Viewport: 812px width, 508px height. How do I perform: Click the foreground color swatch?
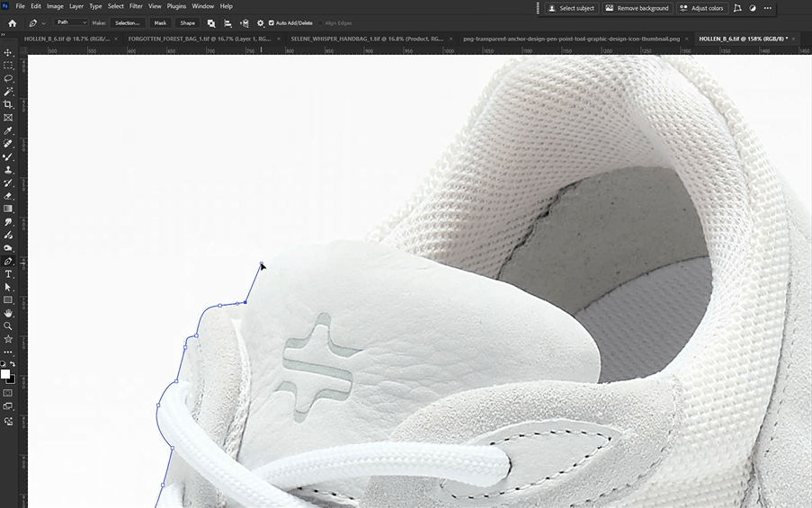click(4, 373)
